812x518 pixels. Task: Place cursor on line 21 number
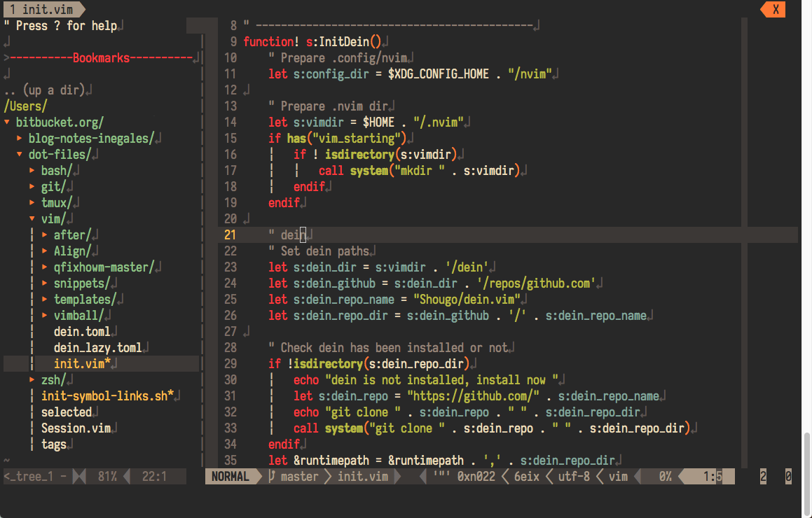(230, 235)
